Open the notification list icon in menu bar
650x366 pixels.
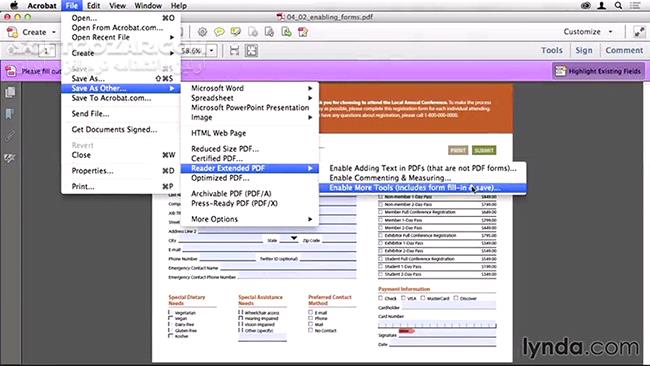point(635,5)
